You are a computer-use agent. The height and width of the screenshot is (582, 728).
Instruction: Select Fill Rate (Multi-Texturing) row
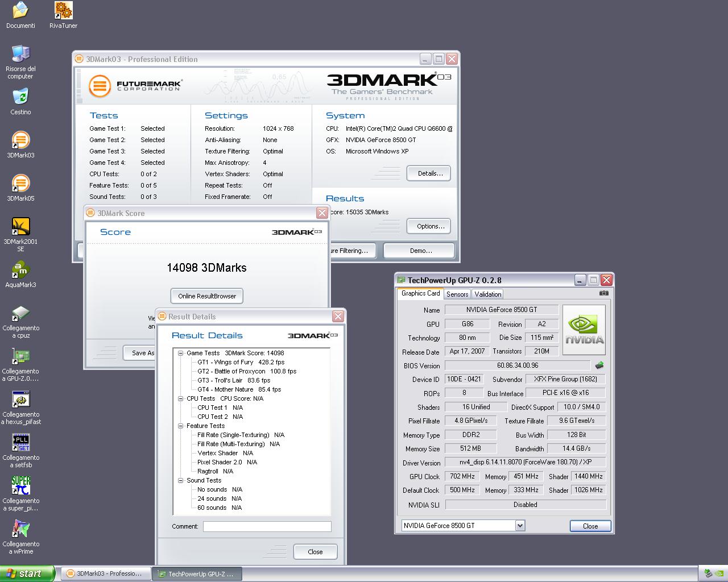[238, 444]
